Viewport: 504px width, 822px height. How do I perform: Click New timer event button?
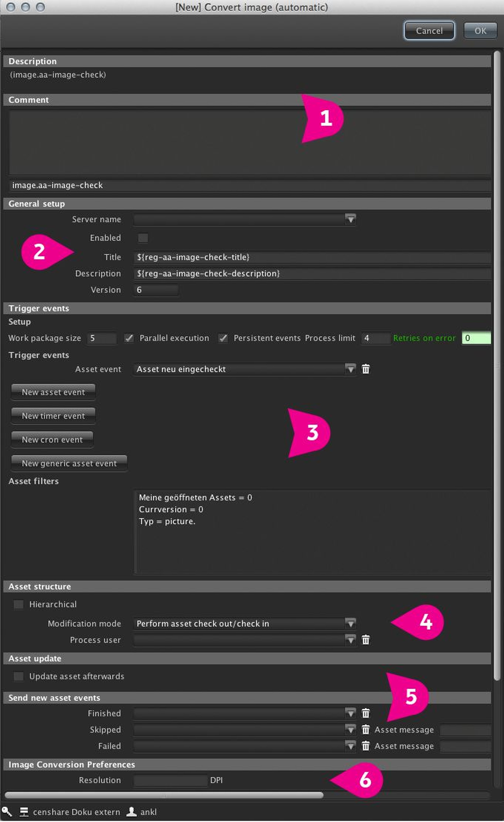tap(53, 416)
